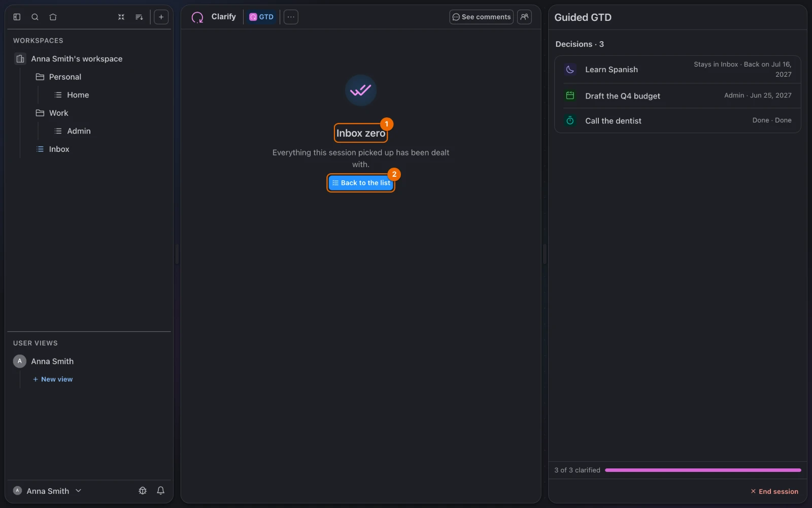Open the three-dots more options menu
812x508 pixels.
point(291,17)
